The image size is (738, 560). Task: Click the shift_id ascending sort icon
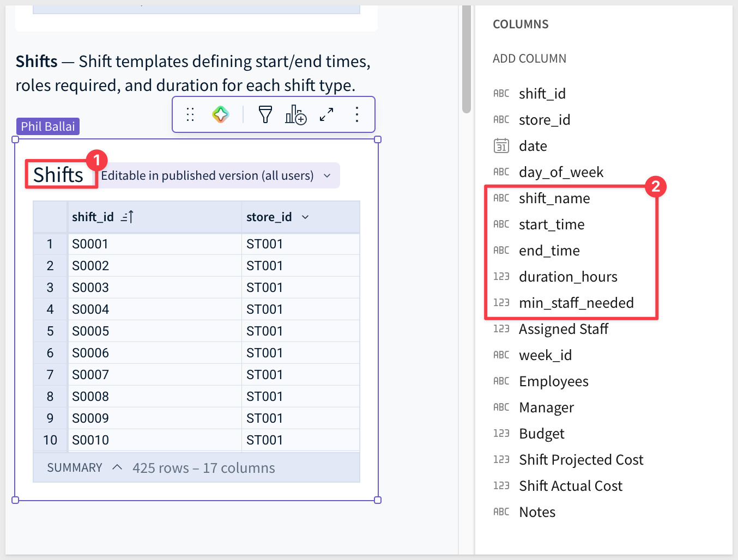coord(127,217)
